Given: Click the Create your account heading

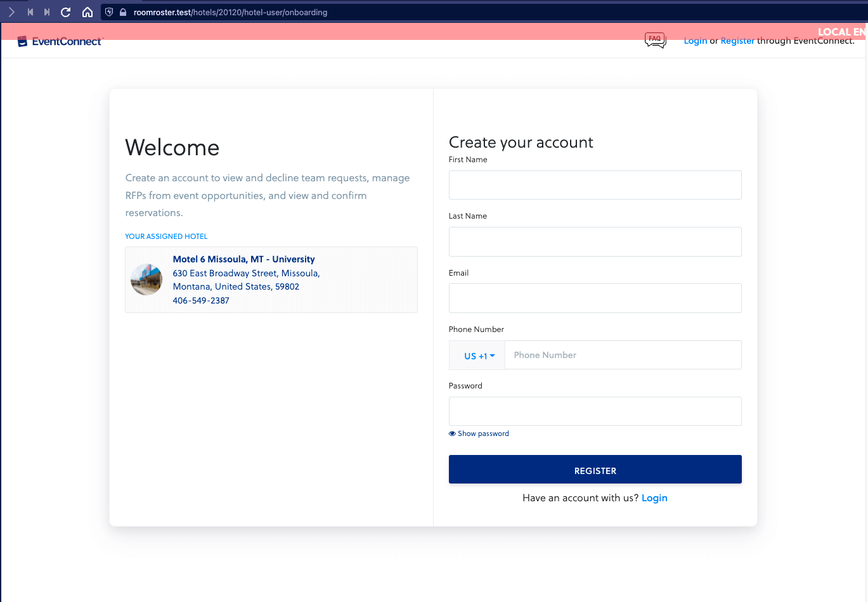Looking at the screenshot, I should (521, 143).
